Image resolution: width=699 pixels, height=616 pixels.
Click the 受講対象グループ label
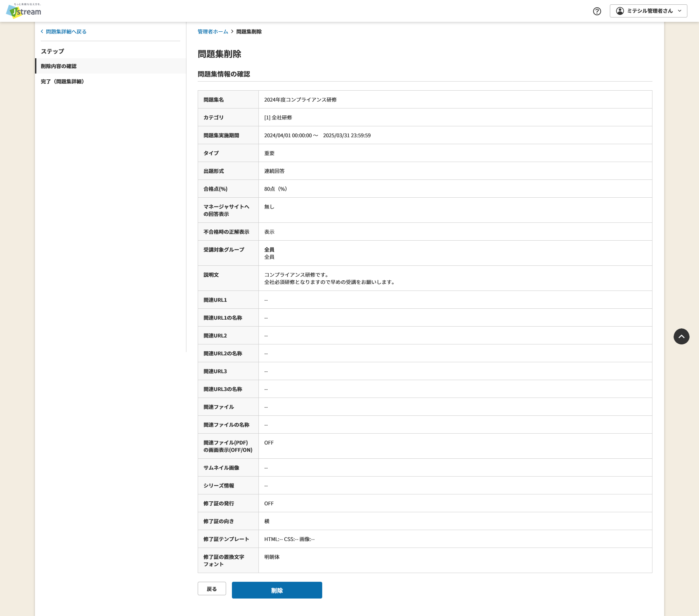coord(224,250)
